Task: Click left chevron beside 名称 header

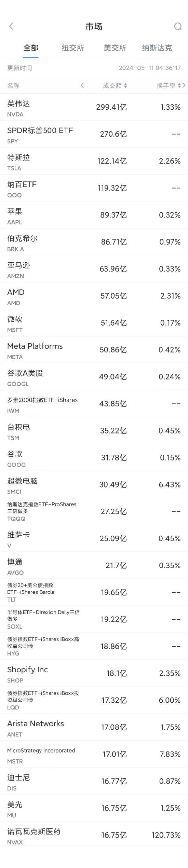Action: click(82, 85)
